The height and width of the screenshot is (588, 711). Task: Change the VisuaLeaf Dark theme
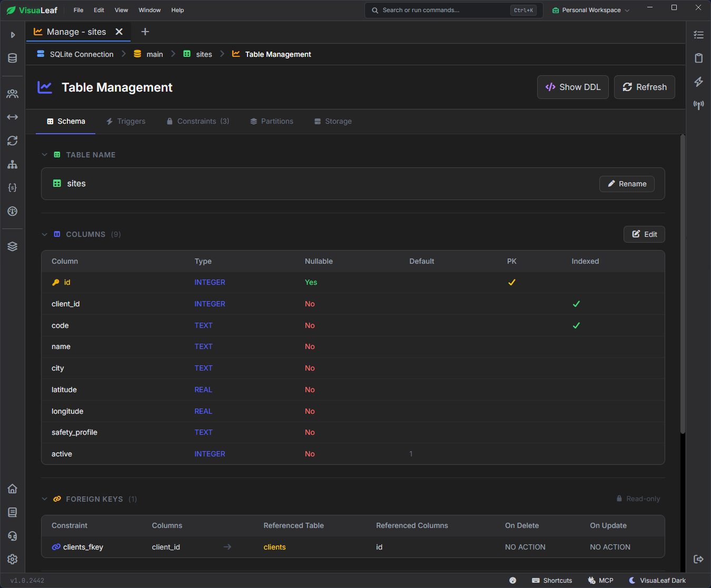[657, 581]
